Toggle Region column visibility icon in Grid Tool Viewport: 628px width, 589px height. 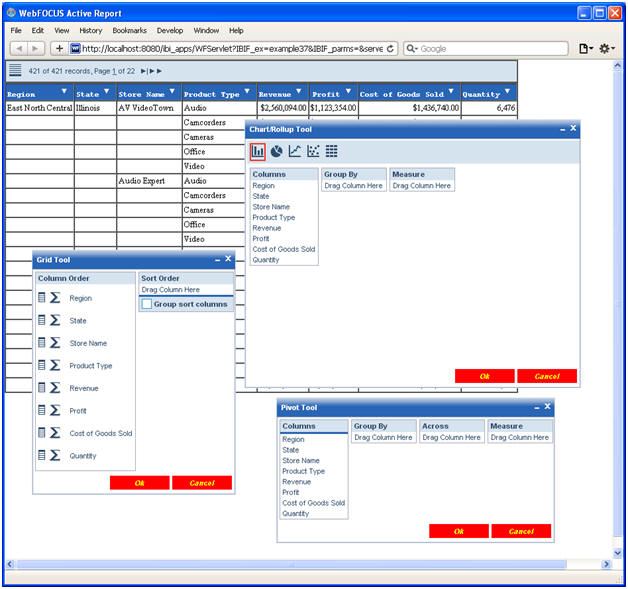(x=42, y=297)
